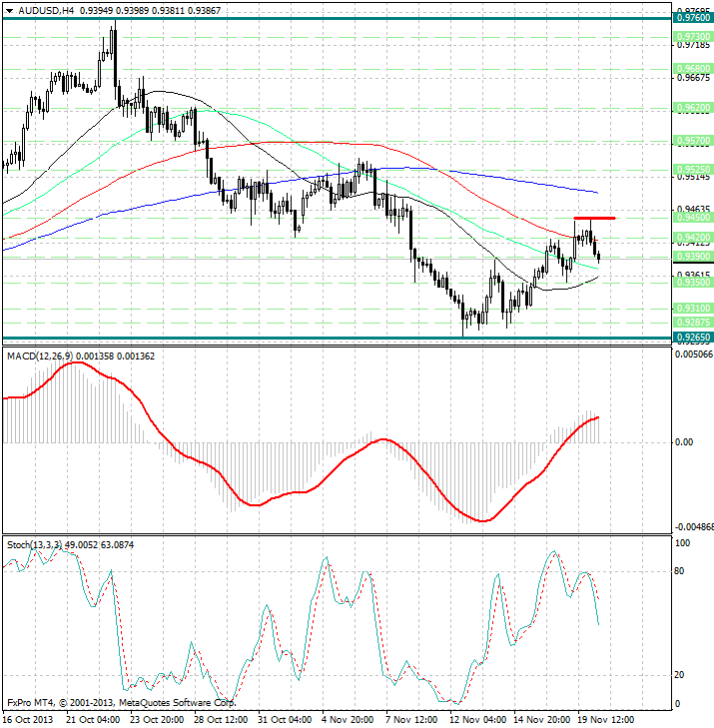Select the 0.97300 price level label
The width and height of the screenshot is (714, 728).
coord(693,36)
